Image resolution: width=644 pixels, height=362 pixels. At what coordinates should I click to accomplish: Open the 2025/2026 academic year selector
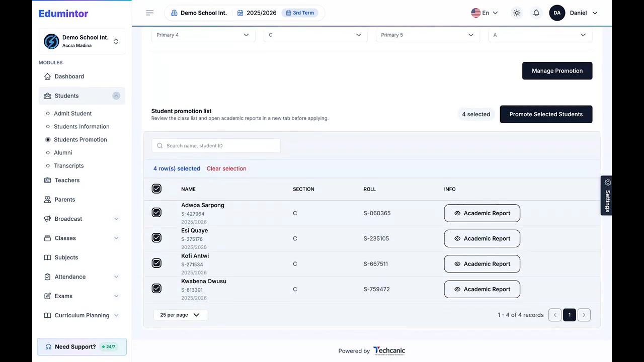(257, 13)
